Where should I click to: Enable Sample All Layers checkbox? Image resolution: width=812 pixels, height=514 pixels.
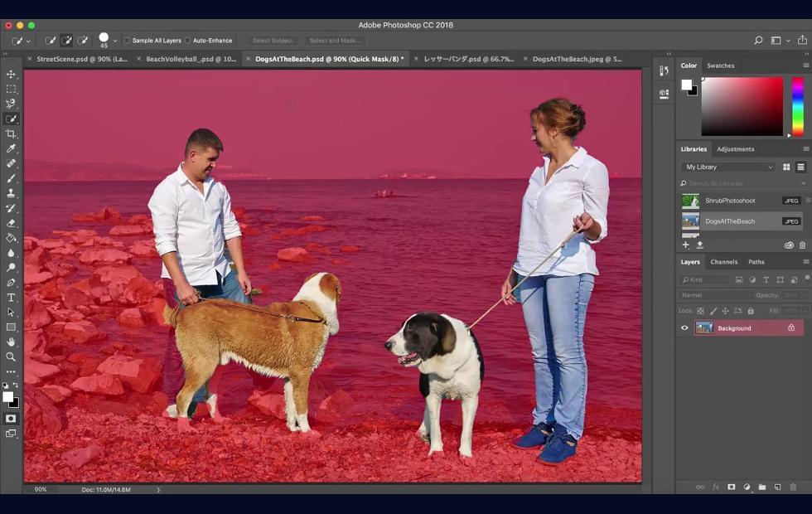pos(127,41)
